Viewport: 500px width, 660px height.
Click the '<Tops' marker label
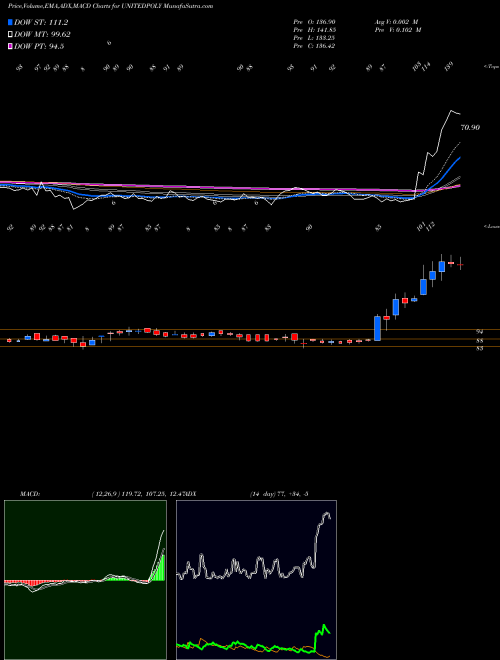[491, 67]
